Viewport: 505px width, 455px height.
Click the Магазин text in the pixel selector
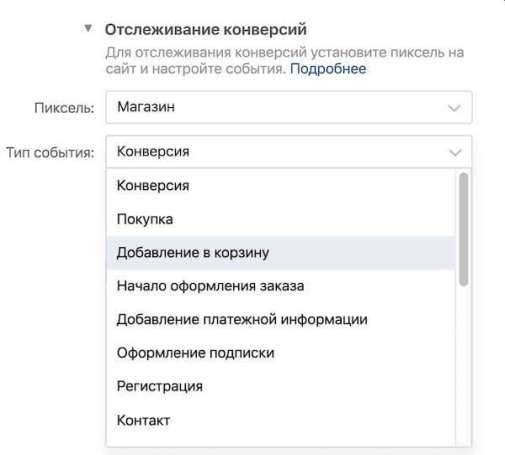point(146,107)
